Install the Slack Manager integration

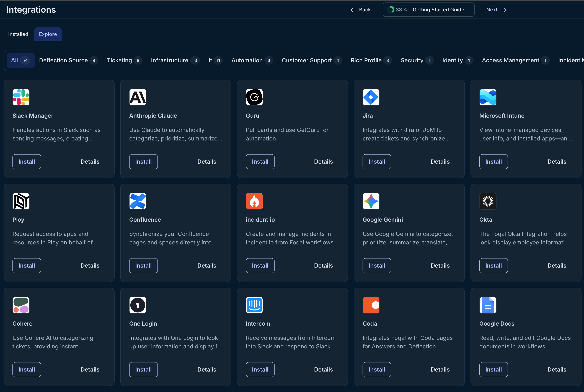coord(27,162)
